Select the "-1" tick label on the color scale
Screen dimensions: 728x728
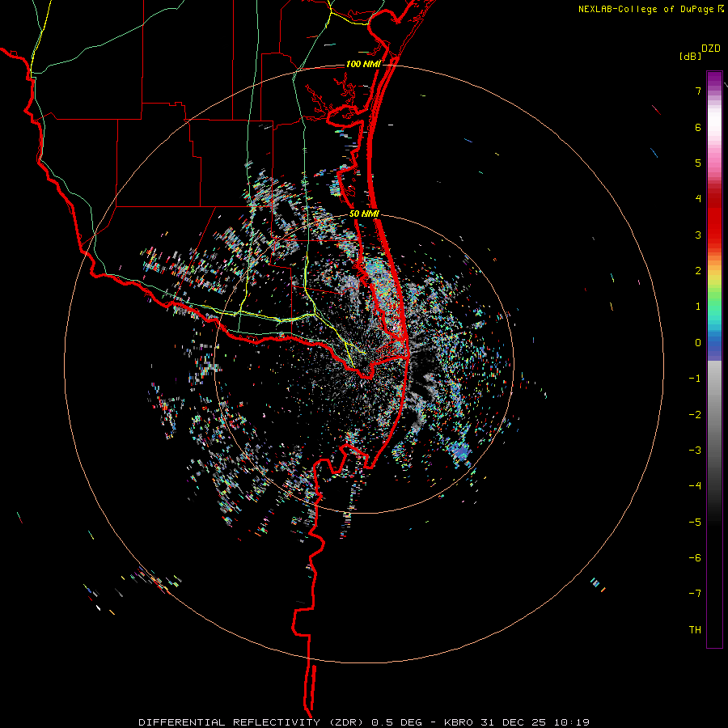(x=695, y=379)
